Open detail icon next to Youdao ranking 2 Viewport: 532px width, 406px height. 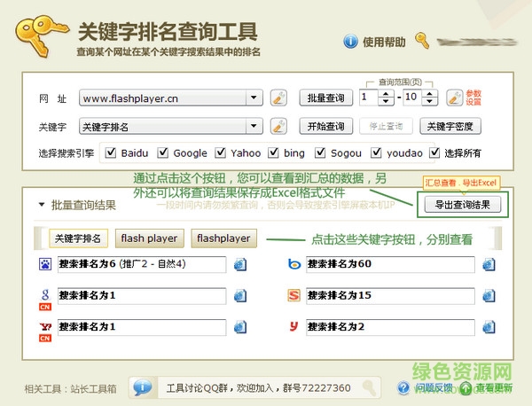(489, 327)
